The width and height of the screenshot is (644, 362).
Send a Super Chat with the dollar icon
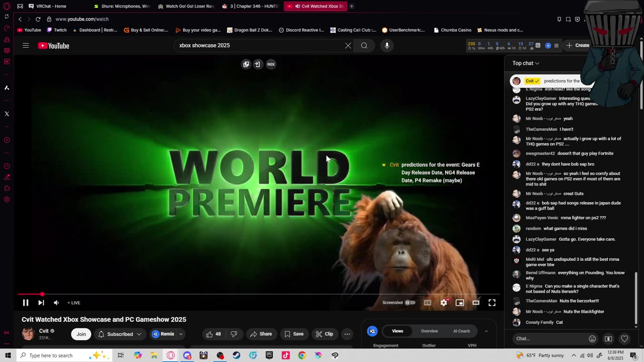tap(608, 339)
